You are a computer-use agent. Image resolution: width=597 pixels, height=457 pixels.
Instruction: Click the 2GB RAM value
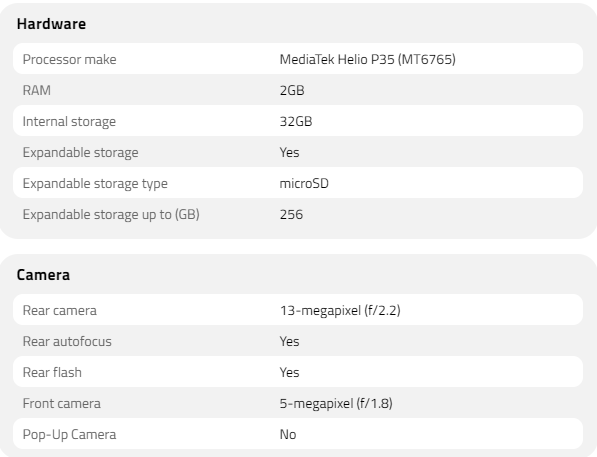(x=292, y=90)
